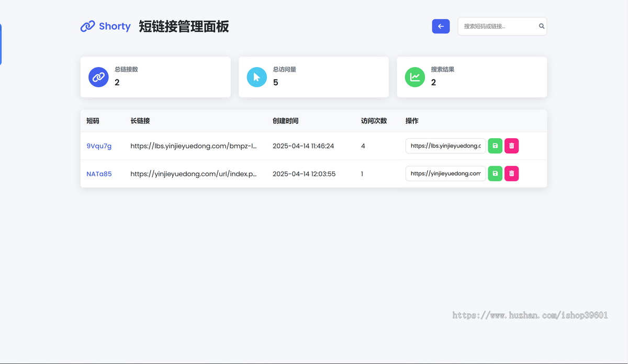This screenshot has width=628, height=364.
Task: Click the search magnifier icon
Action: [x=542, y=26]
